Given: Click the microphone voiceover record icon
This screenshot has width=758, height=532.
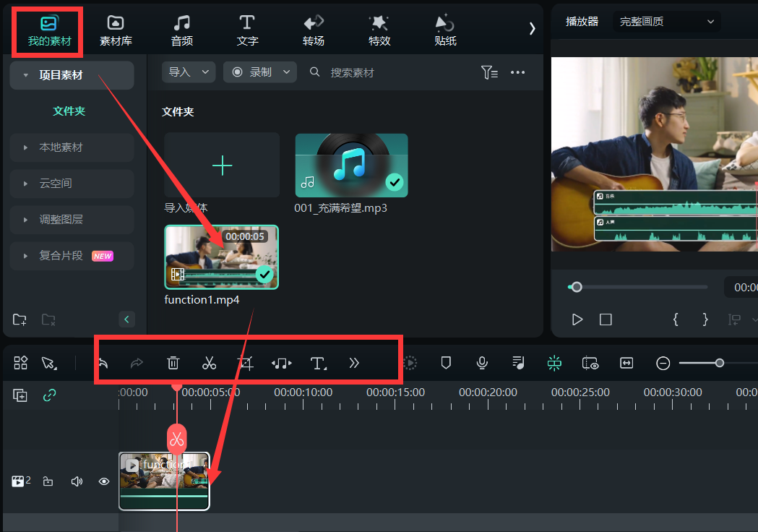Looking at the screenshot, I should pos(482,363).
